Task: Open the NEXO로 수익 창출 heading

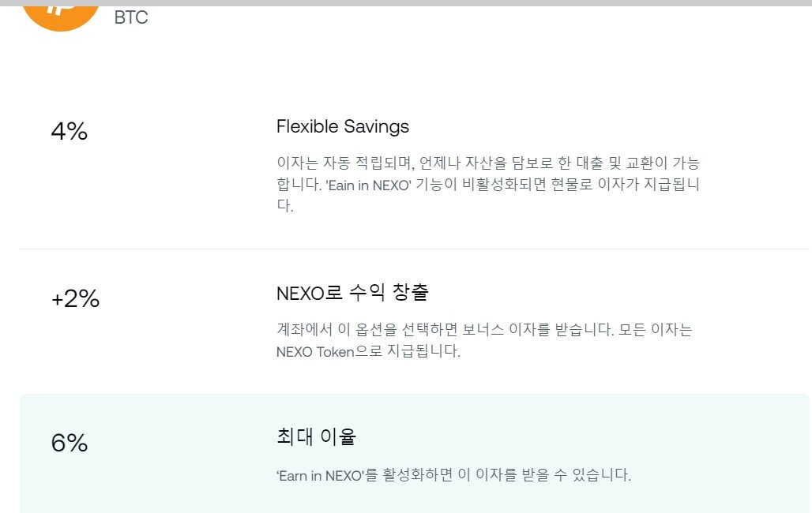Action: 352,293
